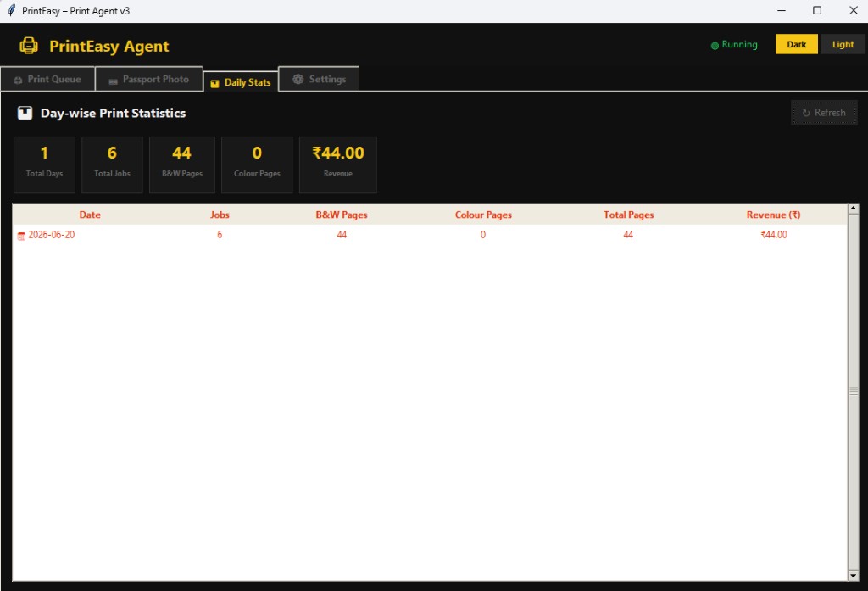The image size is (868, 591).
Task: Open the Passport Photo tab
Action: 149,79
